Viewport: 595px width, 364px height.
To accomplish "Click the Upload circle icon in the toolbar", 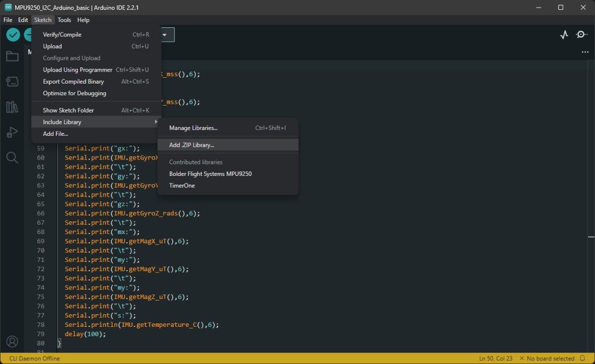I will click(x=30, y=35).
